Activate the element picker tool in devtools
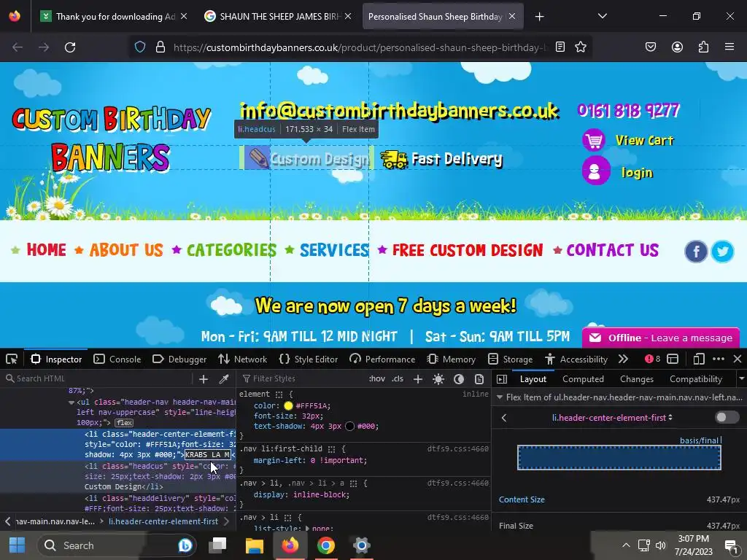Screen dimensions: 747x560 point(12,359)
